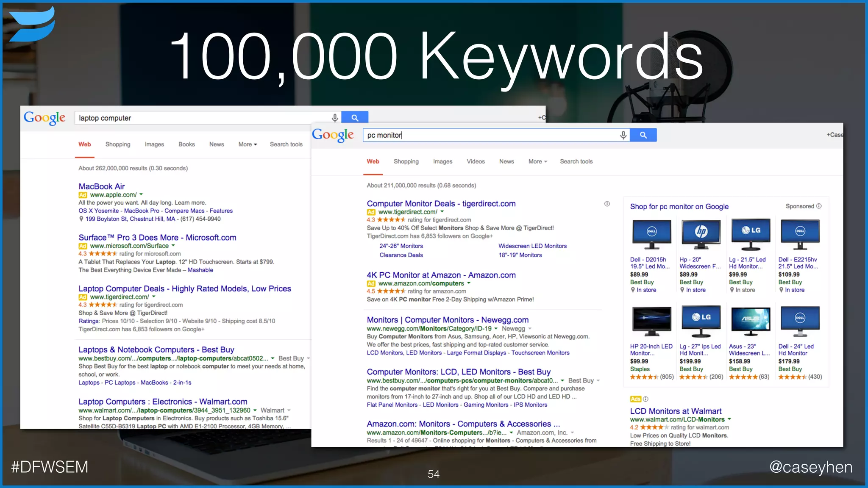This screenshot has width=868, height=488.
Task: Click Mashable link in Surface ad
Action: pos(200,270)
